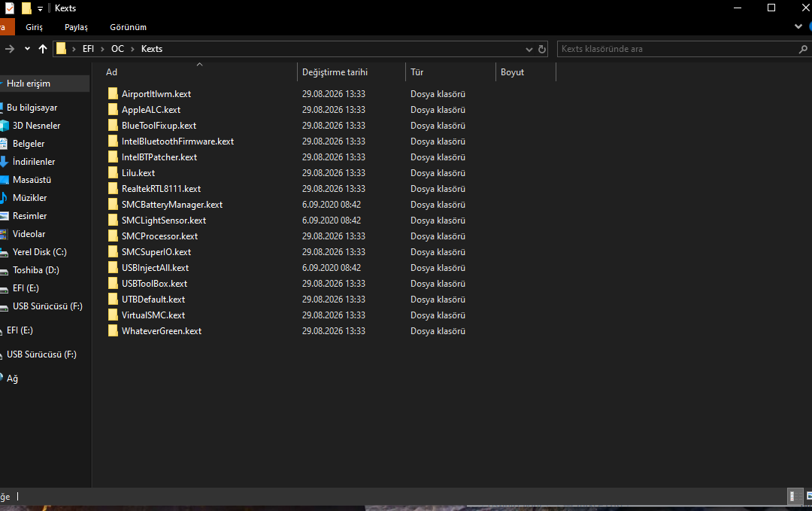This screenshot has width=812, height=511.
Task: Open the Görünüm ribbon tab
Action: coord(128,27)
